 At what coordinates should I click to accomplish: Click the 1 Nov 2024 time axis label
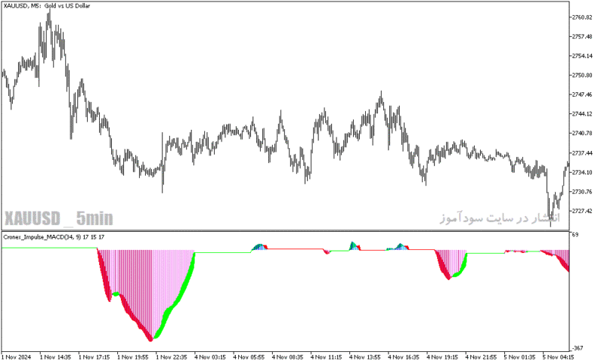pos(16,357)
